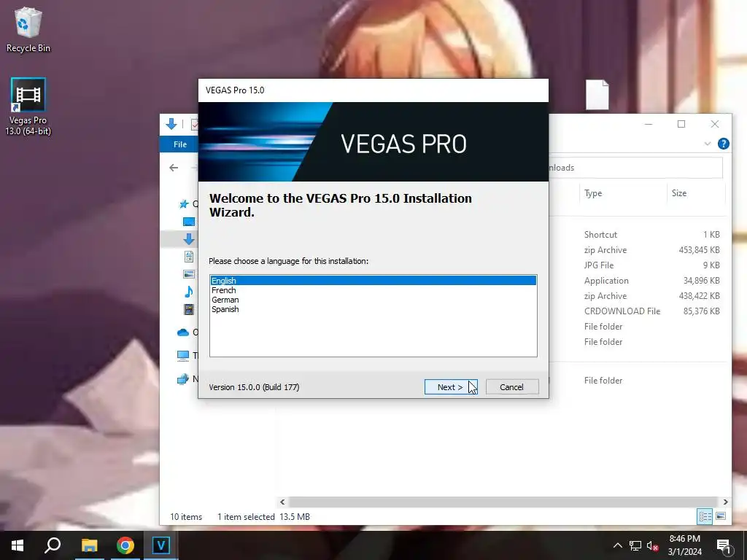Open the Documents icon in Explorer sidebar
The width and height of the screenshot is (747, 560).
click(x=189, y=257)
